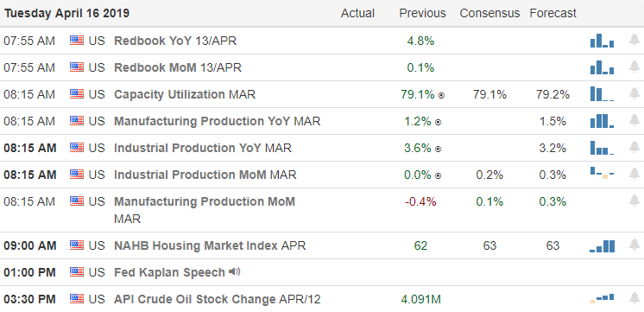Click the 4.8% previous value

coord(420,41)
